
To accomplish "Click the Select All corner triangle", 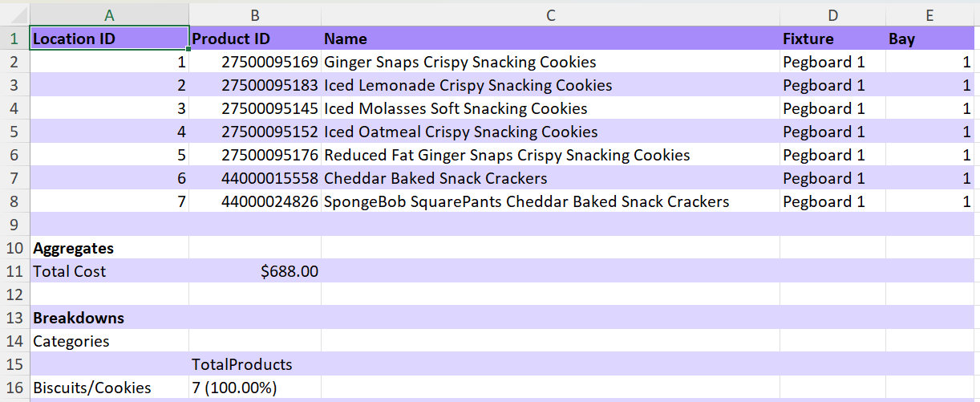I will point(14,14).
